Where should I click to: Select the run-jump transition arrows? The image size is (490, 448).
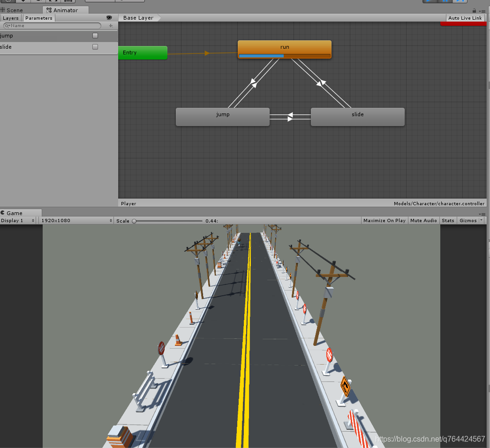(x=253, y=83)
